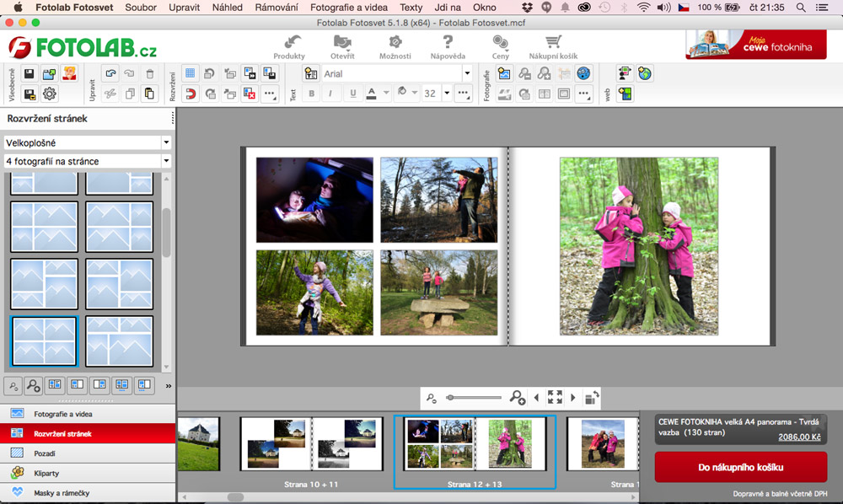This screenshot has height=504, width=843.
Task: Expand the '4 fotografií na stránce' dropdown
Action: 88,161
